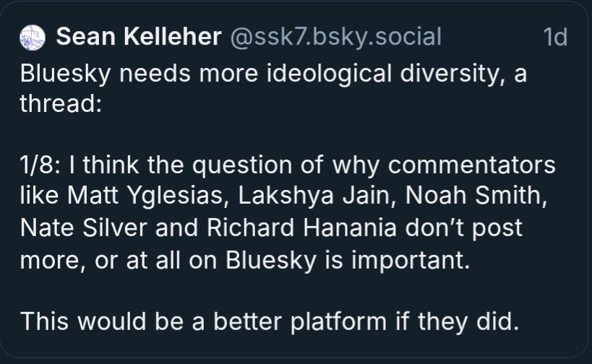Click the sentence "This would be a better platform"
This screenshot has height=364, width=592.
coord(204,322)
